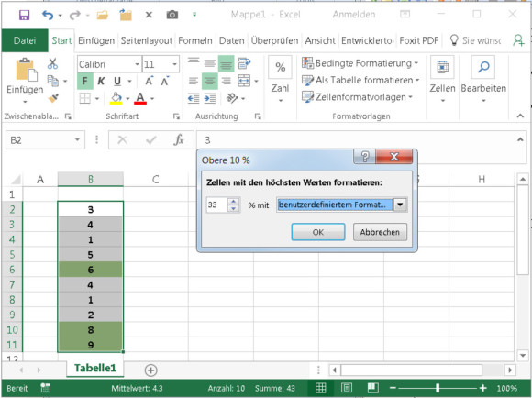Screen dimensions: 532x398
Task: Select the Tabelle1 sheet tab
Action: click(x=95, y=368)
